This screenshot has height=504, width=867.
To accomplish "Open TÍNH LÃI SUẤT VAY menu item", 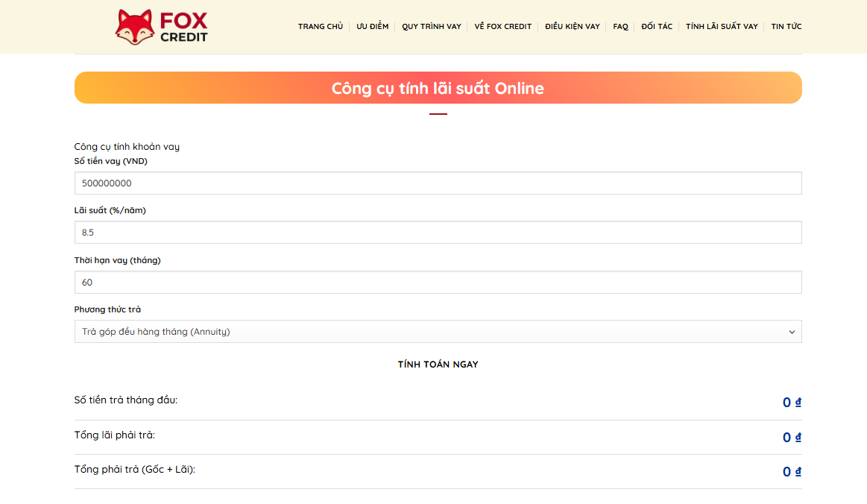I will pos(722,27).
